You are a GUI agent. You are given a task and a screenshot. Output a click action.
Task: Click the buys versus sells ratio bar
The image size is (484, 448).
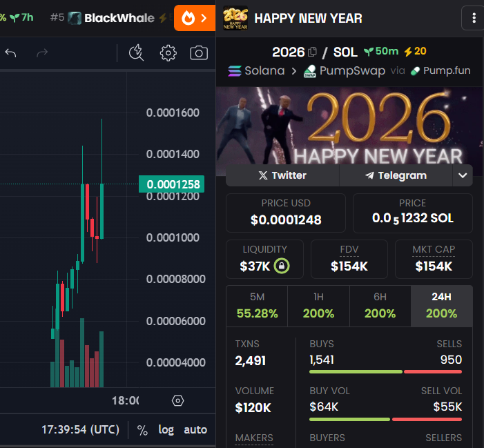[x=385, y=372]
